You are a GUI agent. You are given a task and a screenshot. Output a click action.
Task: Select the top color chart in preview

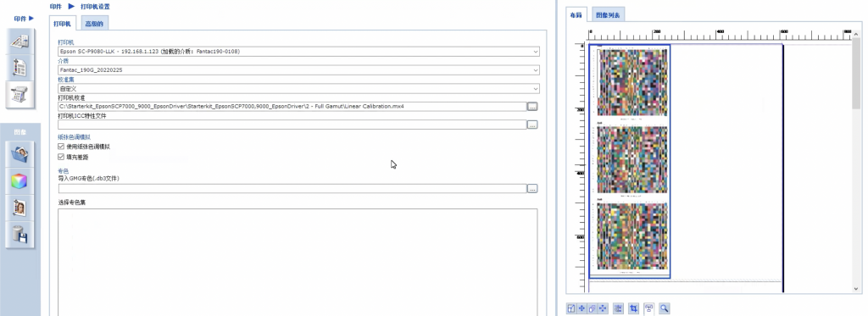[x=632, y=82]
